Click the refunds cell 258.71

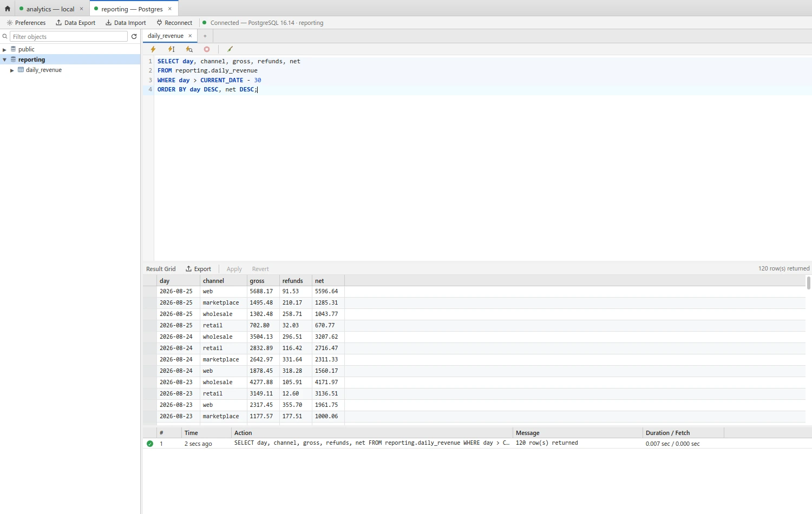[x=296, y=314]
